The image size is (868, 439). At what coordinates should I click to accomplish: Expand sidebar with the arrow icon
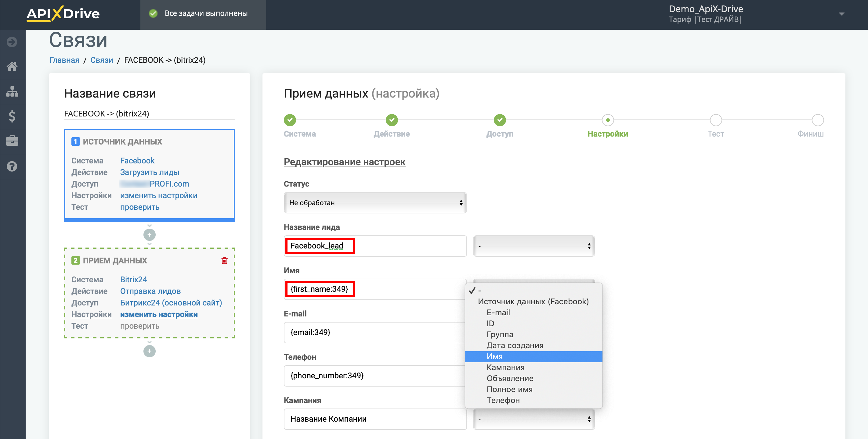12,42
